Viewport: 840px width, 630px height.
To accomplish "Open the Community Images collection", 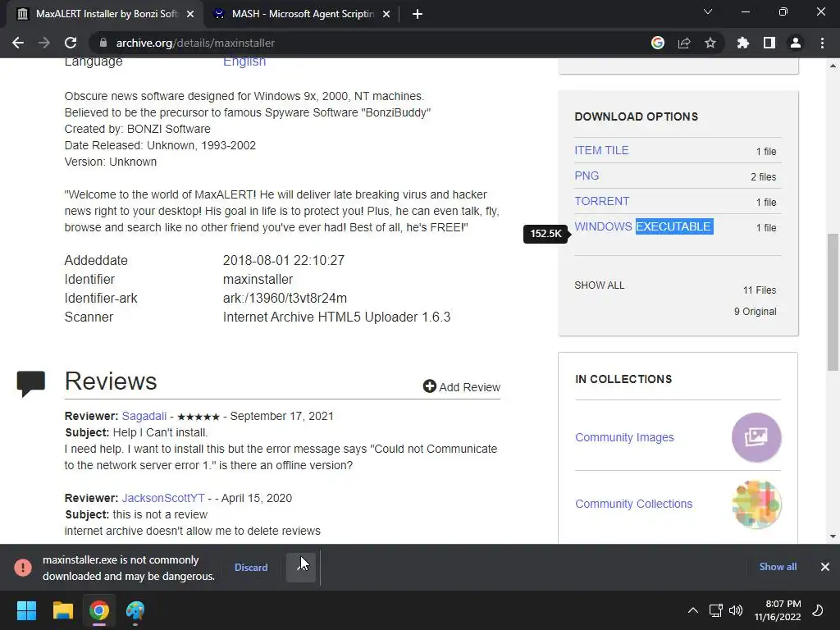I will (x=624, y=438).
